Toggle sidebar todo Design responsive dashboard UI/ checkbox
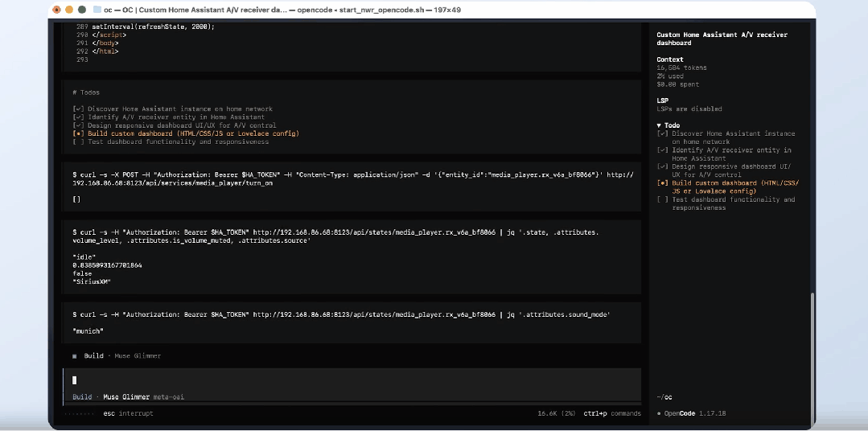 [663, 166]
